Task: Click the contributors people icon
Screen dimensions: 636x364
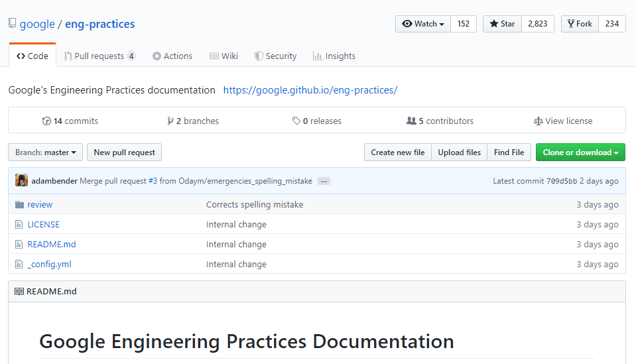Action: click(x=411, y=121)
